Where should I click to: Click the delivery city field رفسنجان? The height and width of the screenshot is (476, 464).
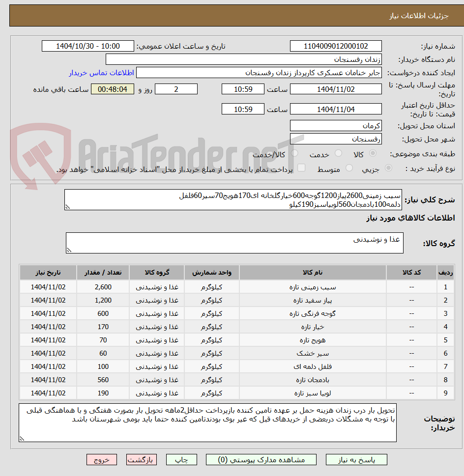coord(336,139)
